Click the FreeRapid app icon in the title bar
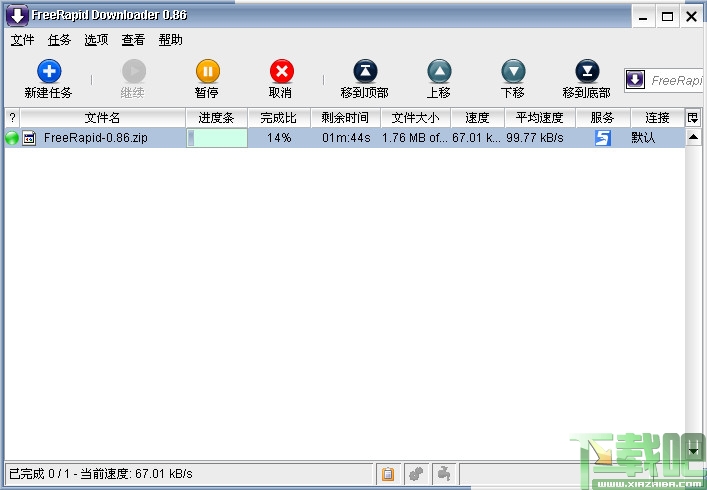 [17, 15]
